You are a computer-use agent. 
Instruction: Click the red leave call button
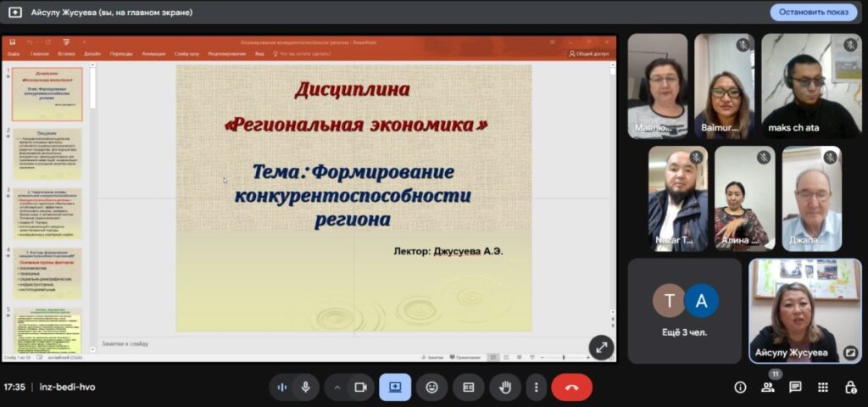coord(571,387)
